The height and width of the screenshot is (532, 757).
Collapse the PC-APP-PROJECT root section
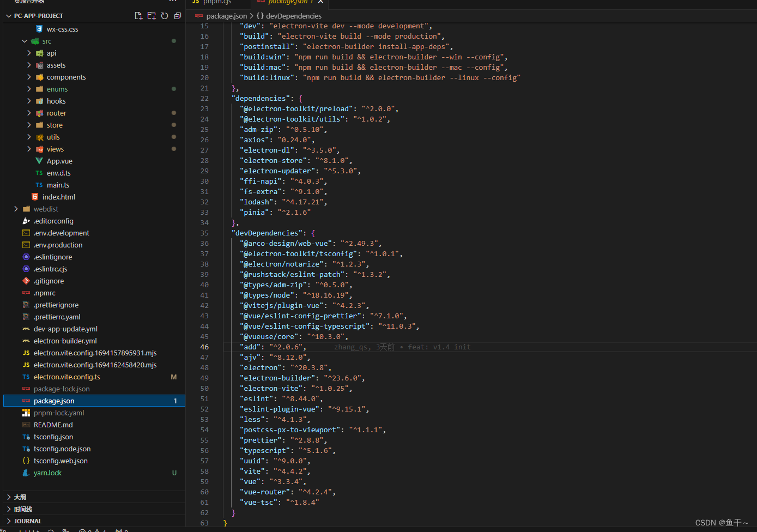[x=9, y=16]
